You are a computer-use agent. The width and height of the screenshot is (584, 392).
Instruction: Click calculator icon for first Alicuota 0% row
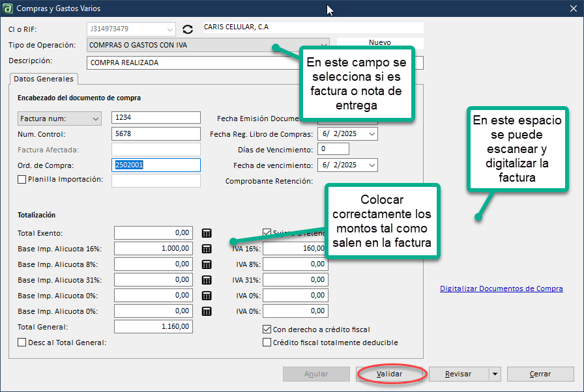(x=207, y=296)
